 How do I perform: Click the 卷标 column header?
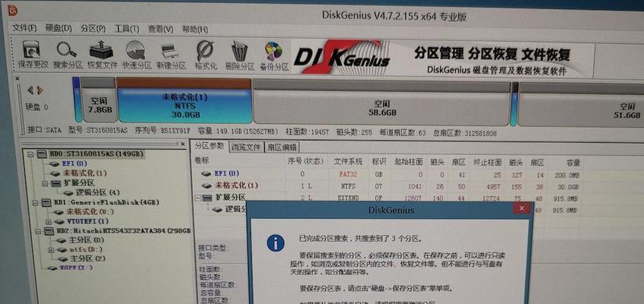point(202,161)
